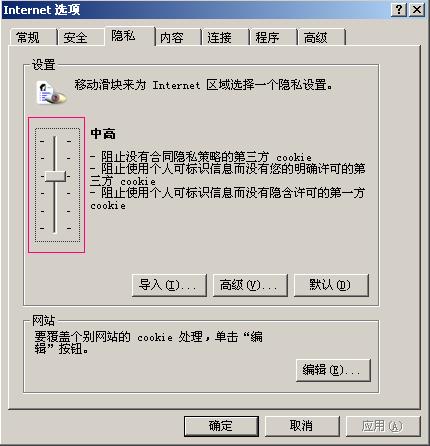This screenshot has height=446, width=430.
Task: Click the privacy level slider thumb
Action: pos(55,176)
